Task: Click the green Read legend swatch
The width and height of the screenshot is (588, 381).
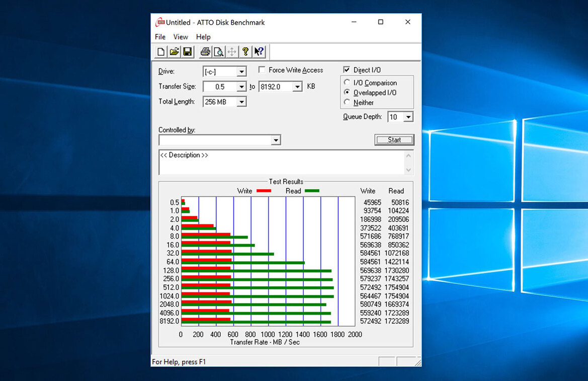Action: click(x=312, y=191)
